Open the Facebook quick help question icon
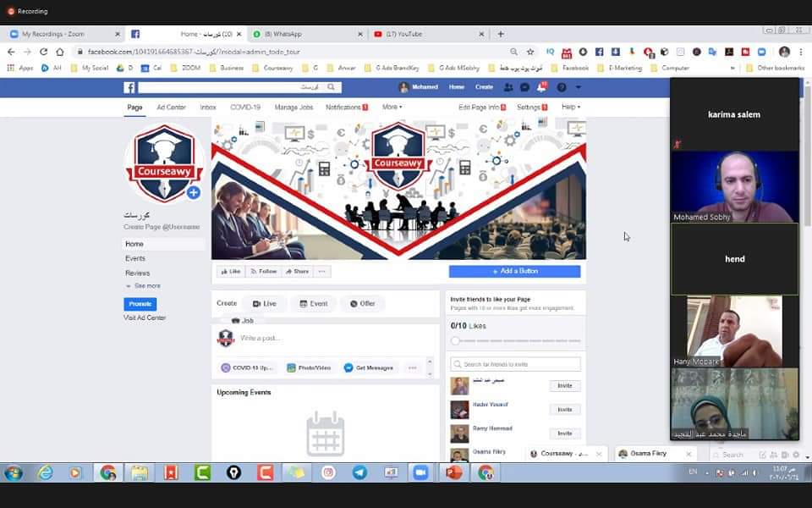 click(562, 87)
